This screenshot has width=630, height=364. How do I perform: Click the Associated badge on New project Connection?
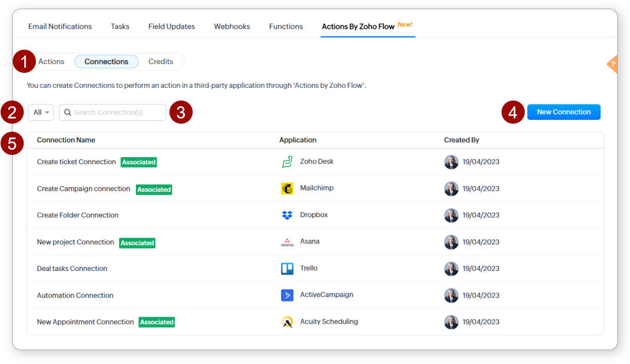point(137,243)
